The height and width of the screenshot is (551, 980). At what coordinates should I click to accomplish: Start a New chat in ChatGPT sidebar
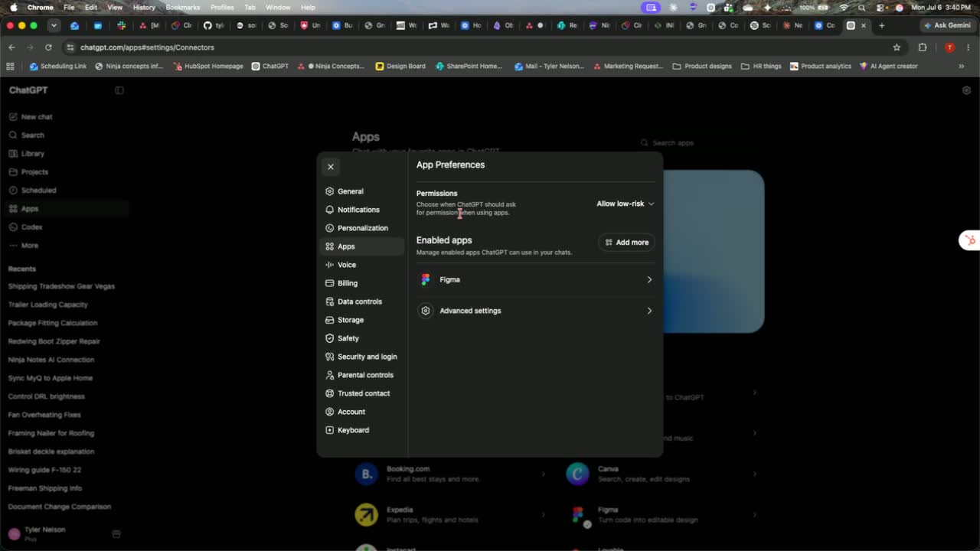click(x=65, y=117)
